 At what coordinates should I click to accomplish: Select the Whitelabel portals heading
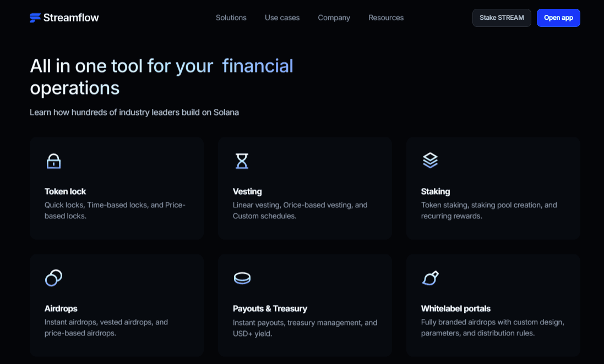[x=456, y=308]
